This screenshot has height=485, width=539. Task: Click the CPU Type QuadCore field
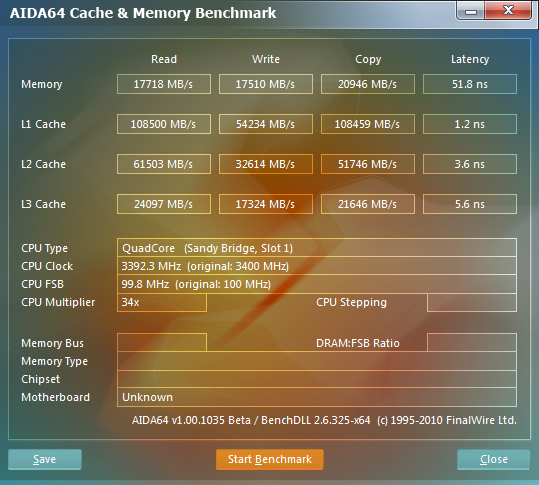(x=317, y=247)
